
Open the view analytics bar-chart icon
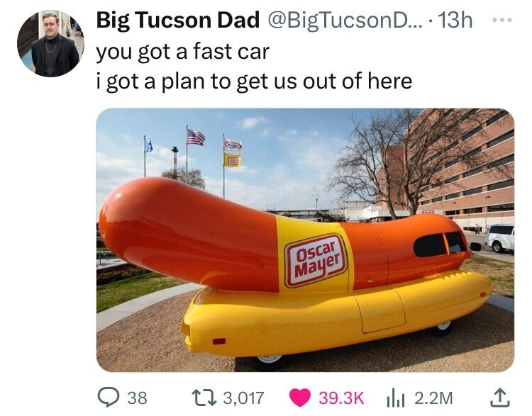[x=396, y=398]
